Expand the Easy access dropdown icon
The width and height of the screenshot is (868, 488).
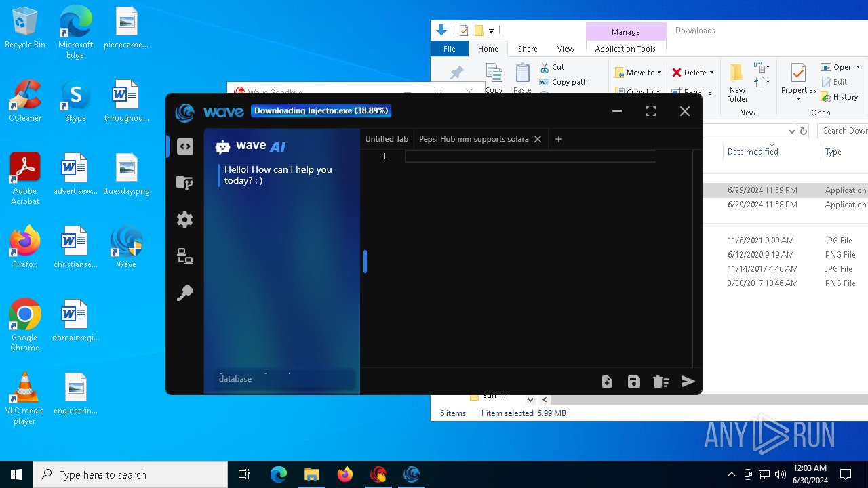pos(762,82)
